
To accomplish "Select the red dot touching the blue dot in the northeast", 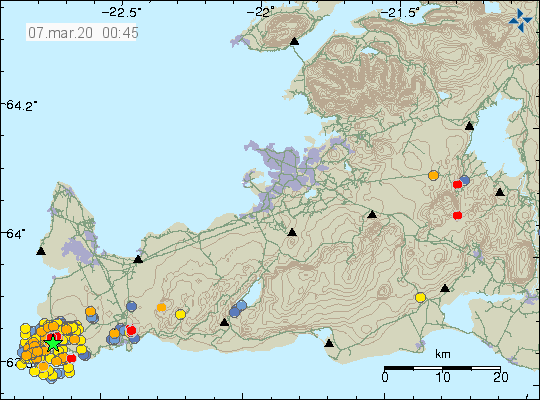I will coord(457,185).
